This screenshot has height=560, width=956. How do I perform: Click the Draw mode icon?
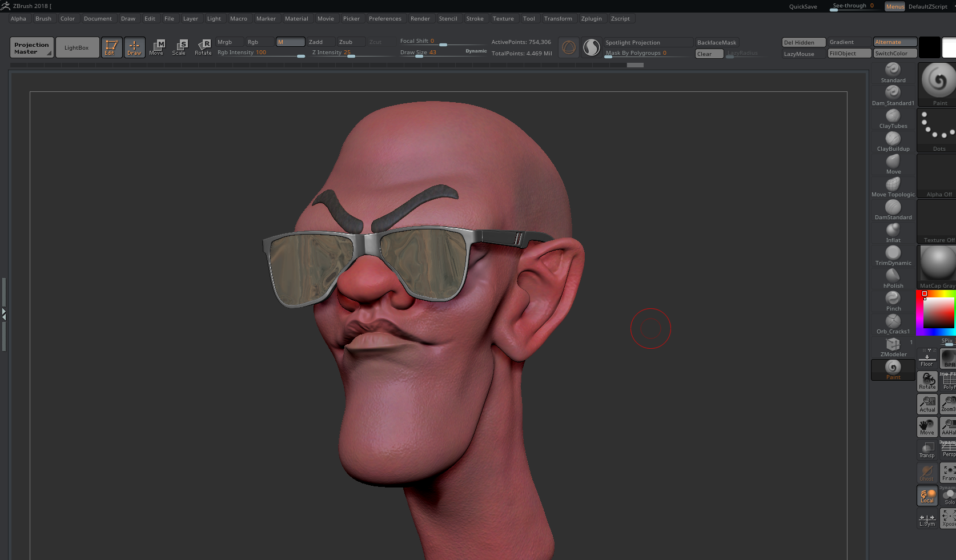[x=134, y=47]
